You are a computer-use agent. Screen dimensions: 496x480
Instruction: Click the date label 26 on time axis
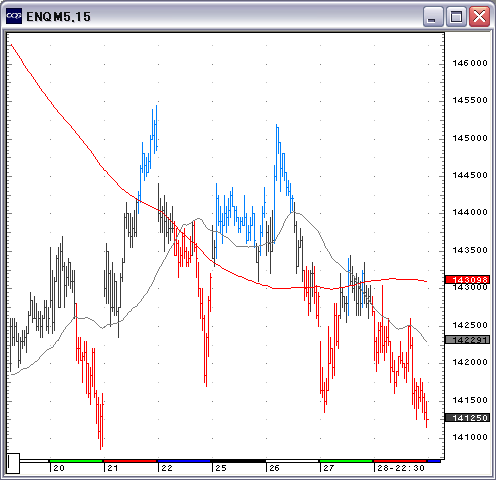[274, 468]
